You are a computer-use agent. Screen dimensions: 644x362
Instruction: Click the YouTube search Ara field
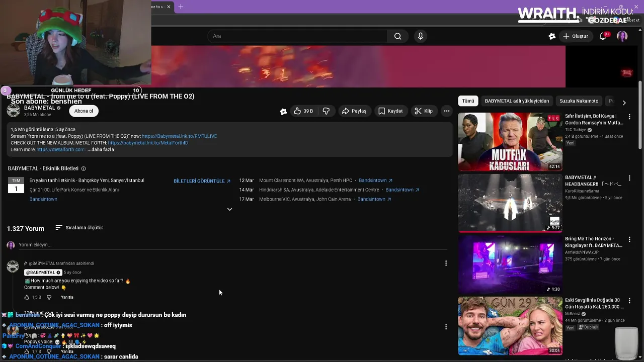[x=297, y=36]
